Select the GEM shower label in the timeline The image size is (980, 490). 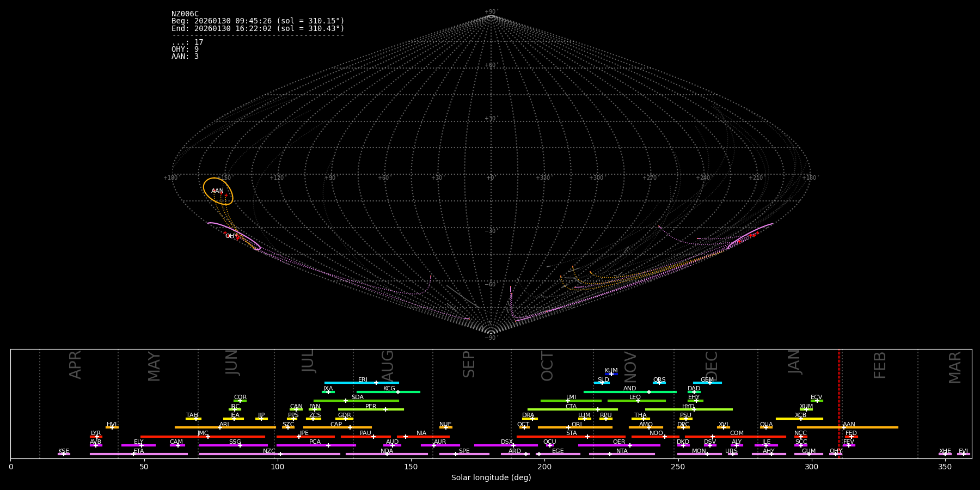pyautogui.click(x=707, y=380)
